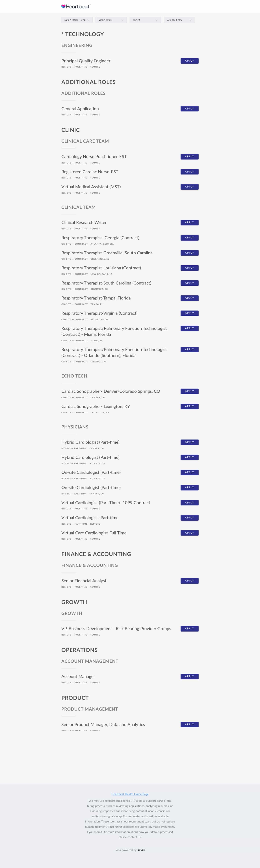Open the Account Manager listing
The height and width of the screenshot is (868, 260).
[x=78, y=676]
